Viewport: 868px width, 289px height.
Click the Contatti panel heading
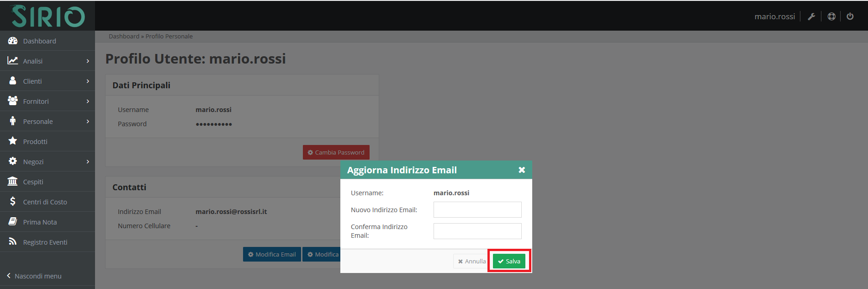(129, 187)
